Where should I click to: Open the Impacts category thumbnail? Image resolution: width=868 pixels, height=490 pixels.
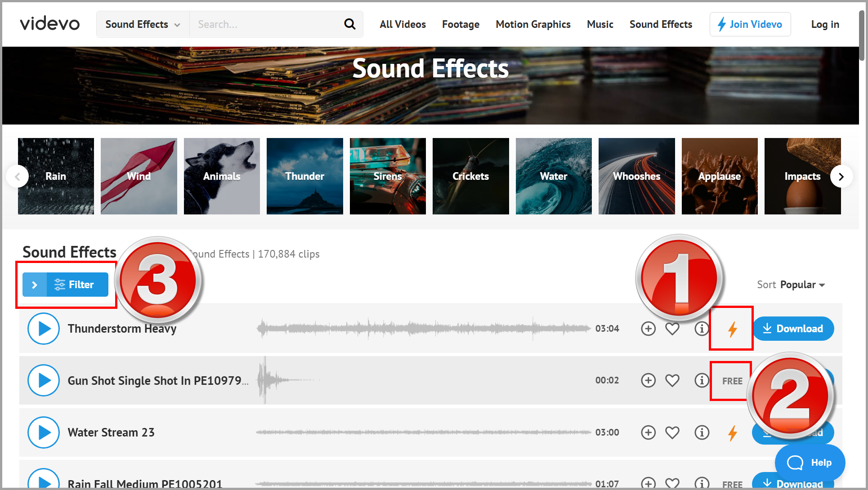click(x=803, y=176)
